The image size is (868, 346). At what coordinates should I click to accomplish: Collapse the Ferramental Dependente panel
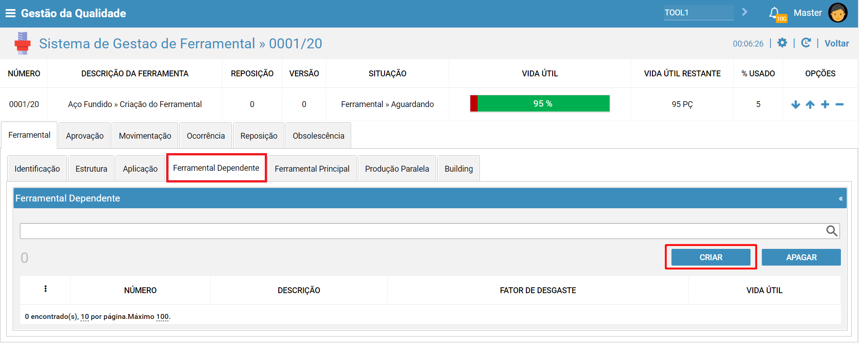point(841,199)
